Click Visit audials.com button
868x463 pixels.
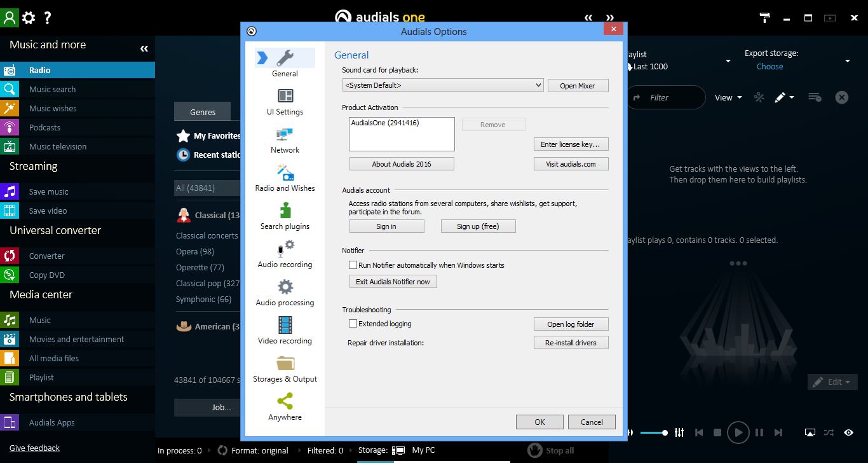click(571, 164)
